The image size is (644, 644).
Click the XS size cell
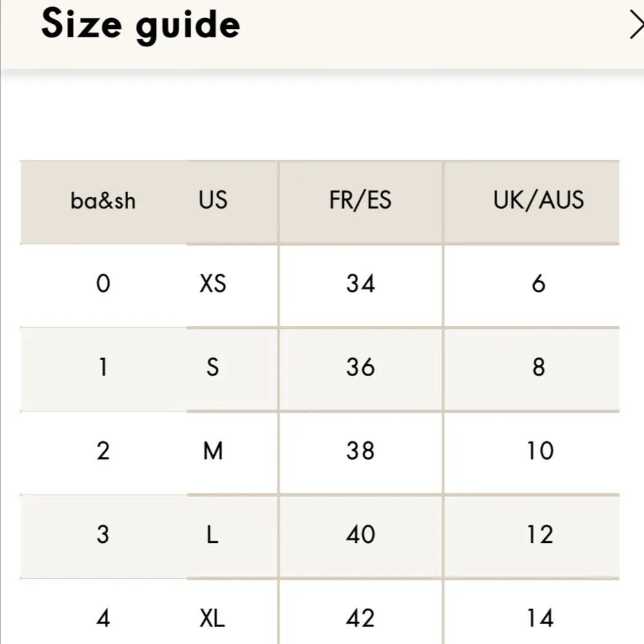click(x=213, y=283)
